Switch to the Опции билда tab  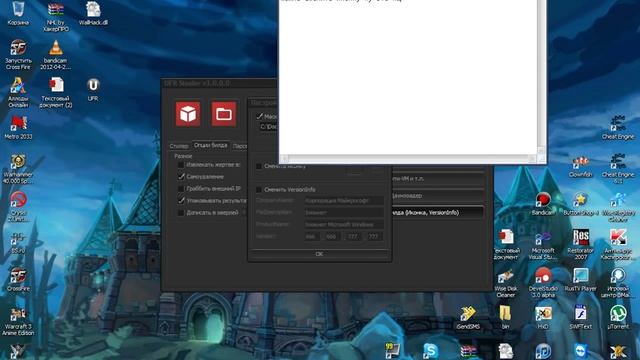pos(211,145)
